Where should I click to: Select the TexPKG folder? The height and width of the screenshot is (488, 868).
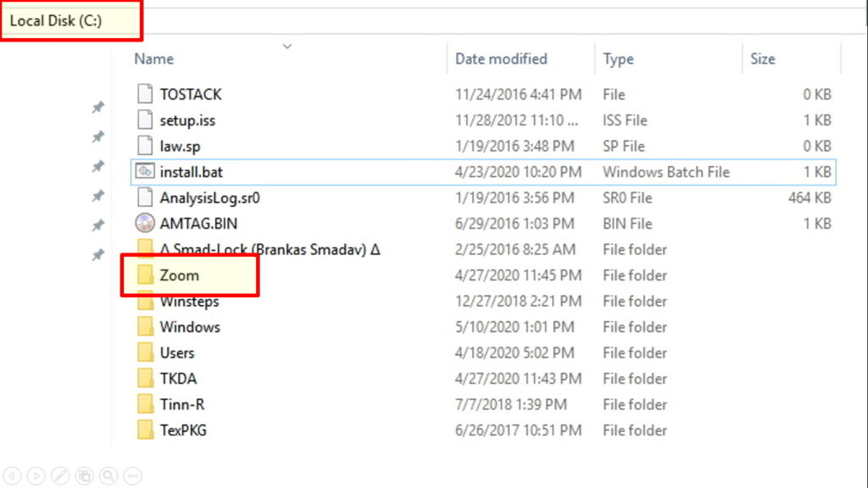coord(183,430)
